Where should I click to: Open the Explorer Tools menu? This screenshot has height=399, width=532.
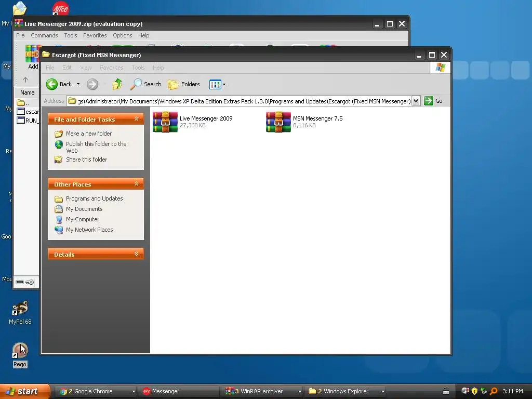click(x=138, y=68)
